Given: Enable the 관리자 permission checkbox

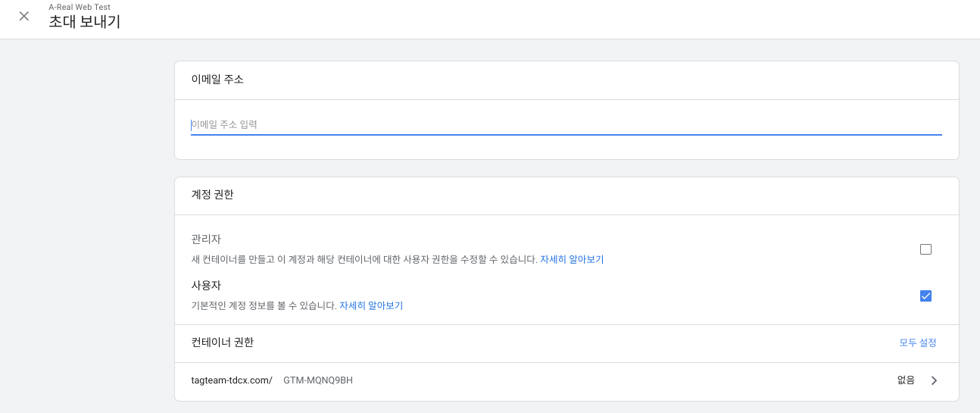Looking at the screenshot, I should [925, 249].
